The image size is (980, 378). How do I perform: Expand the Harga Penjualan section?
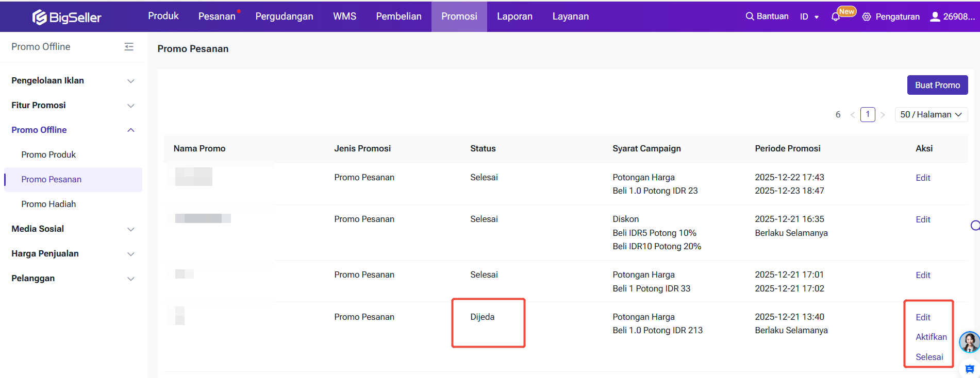coord(131,254)
